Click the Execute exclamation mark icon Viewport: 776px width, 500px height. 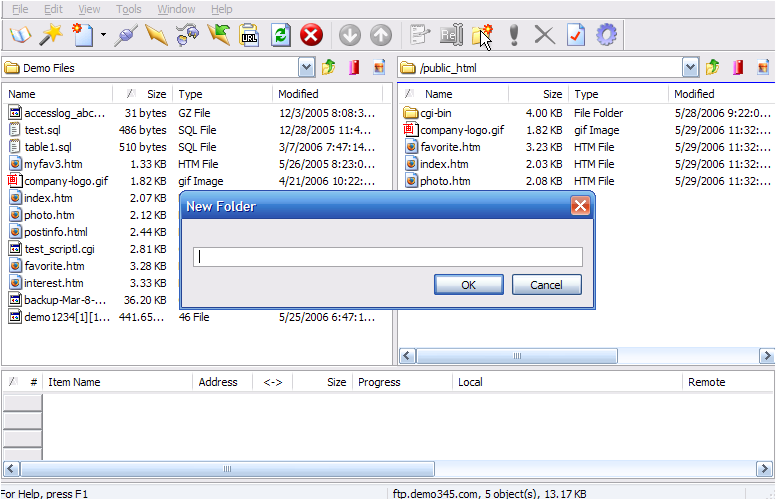(x=514, y=35)
